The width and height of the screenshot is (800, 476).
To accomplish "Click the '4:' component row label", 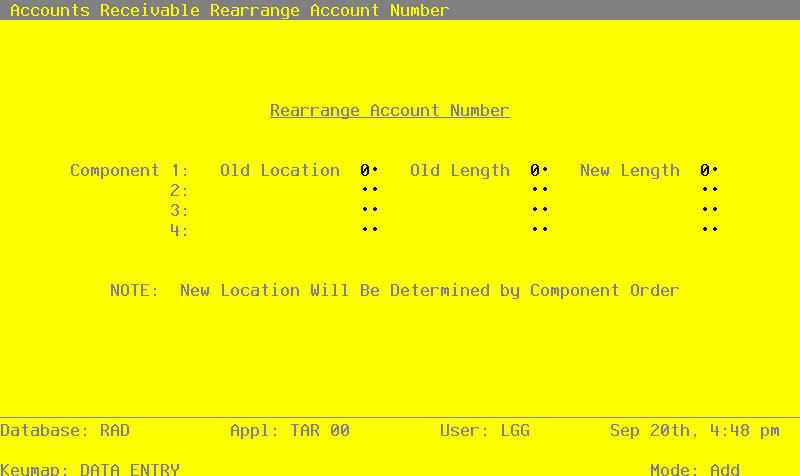I will coord(179,230).
